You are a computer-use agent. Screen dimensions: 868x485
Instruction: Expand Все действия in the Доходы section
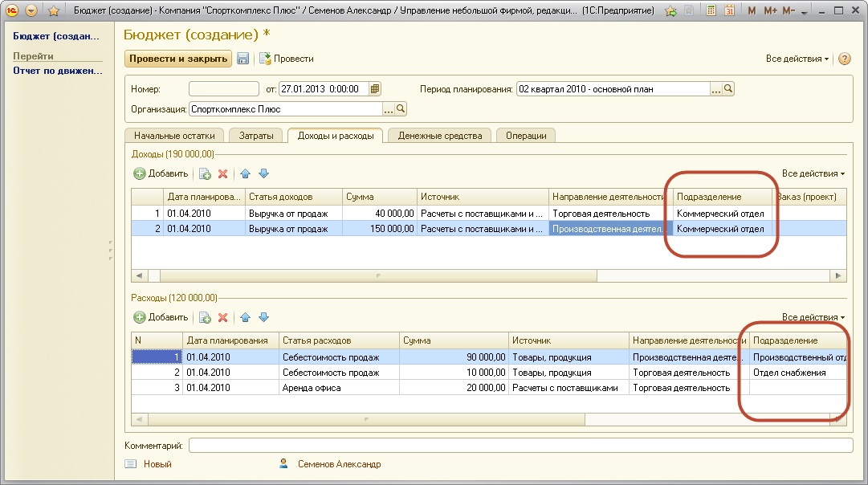[x=813, y=173]
